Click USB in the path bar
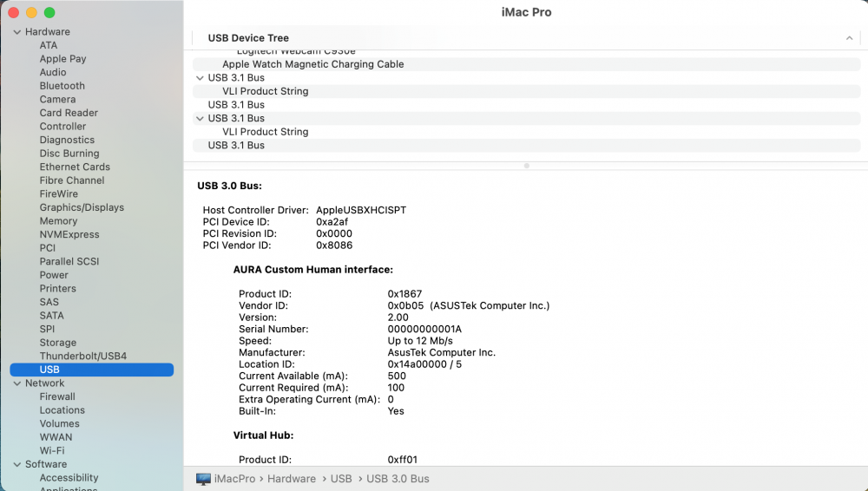Screen dimensions: 868x491 pos(341,479)
